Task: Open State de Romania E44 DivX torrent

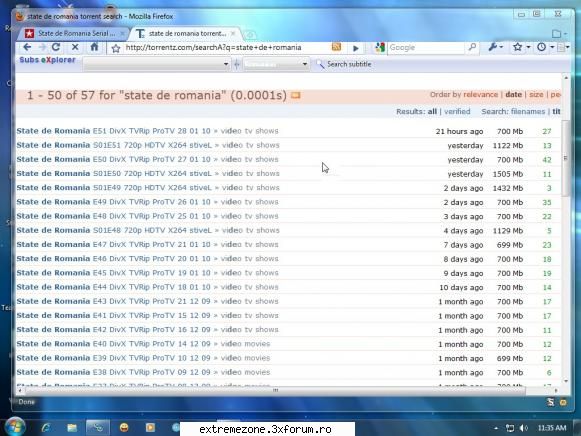Action: coord(113,287)
